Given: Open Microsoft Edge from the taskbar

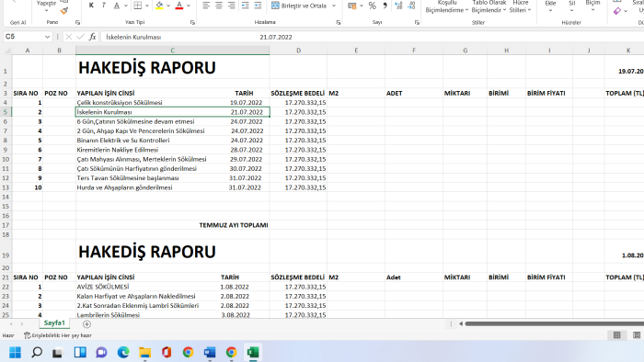Looking at the screenshot, I should coord(123,352).
